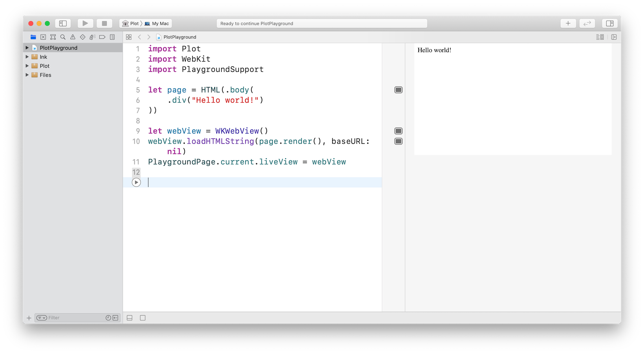Toggle the debug area panel
The height and width of the screenshot is (354, 644).
point(130,318)
